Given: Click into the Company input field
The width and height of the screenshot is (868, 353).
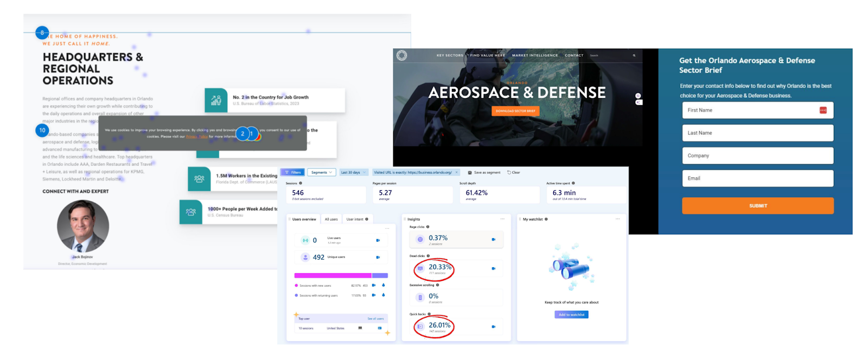Looking at the screenshot, I should 757,156.
